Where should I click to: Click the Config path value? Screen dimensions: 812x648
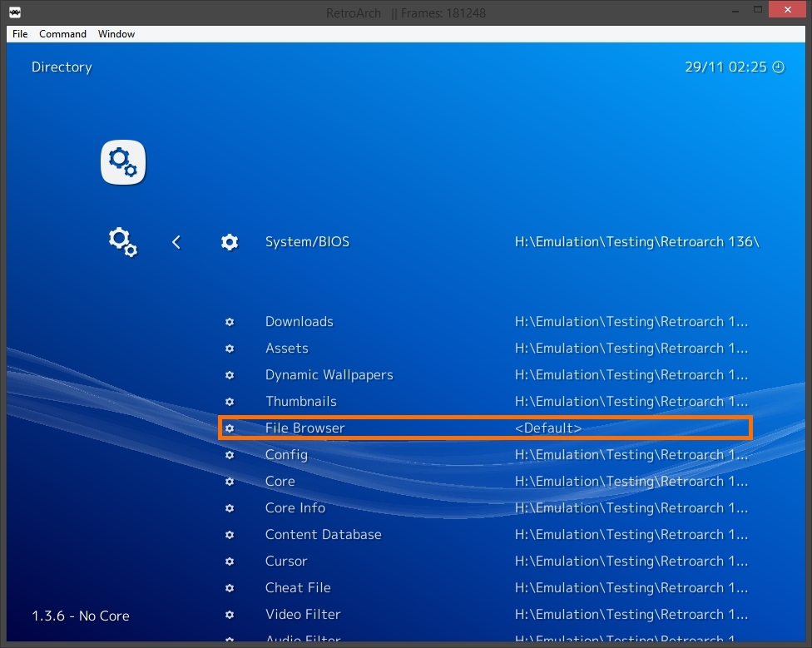[x=631, y=455]
